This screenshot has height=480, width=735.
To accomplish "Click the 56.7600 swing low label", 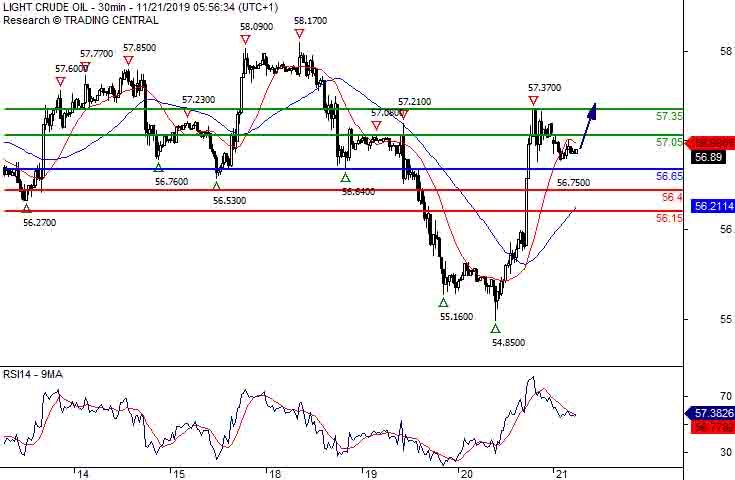I will [x=172, y=182].
